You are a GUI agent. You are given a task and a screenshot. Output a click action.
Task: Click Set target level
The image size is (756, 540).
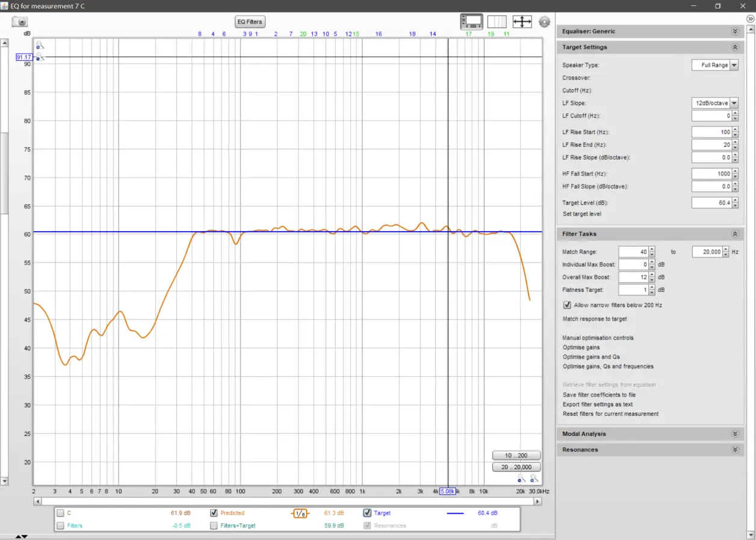(581, 214)
